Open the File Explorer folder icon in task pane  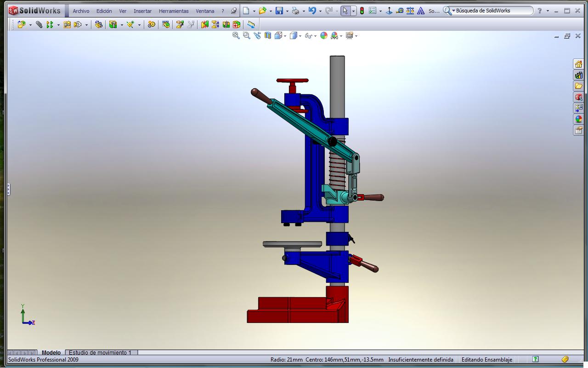(x=578, y=86)
